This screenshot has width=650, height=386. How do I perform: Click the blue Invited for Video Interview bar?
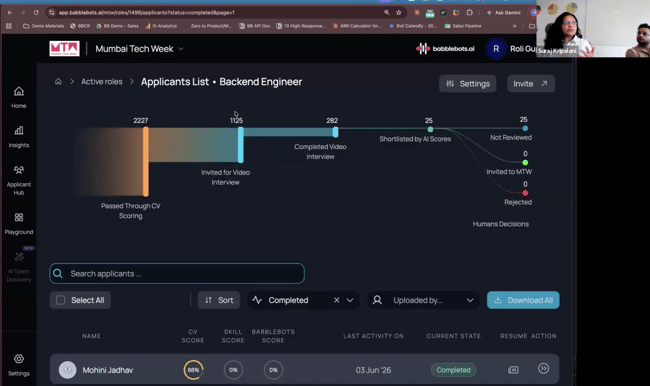pos(241,145)
